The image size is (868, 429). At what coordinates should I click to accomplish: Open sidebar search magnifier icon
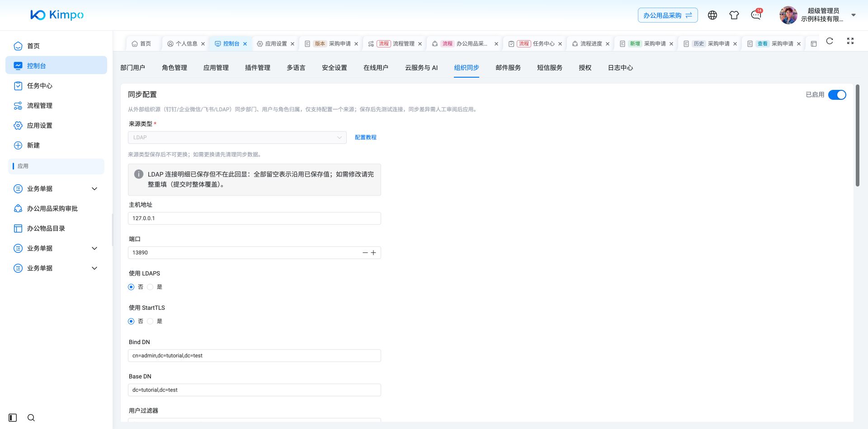pos(31,418)
